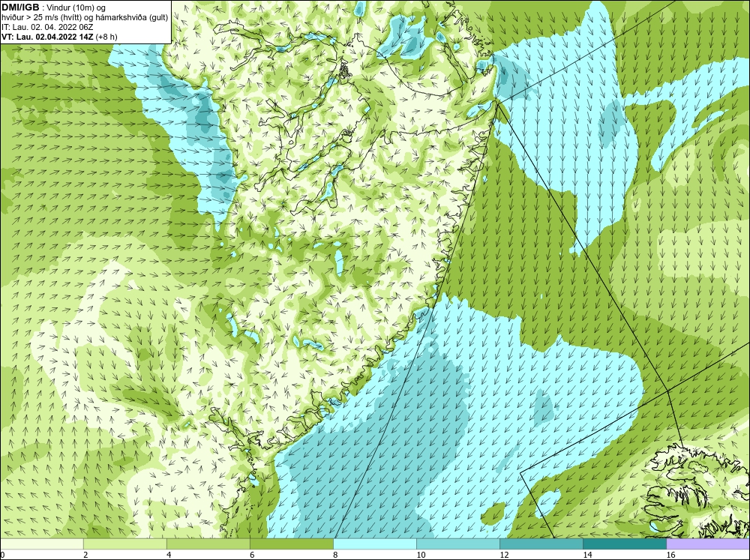Click the pale cream 0–2 m/s legend swatch
Screen dimensions: 750x560
(x=42, y=544)
